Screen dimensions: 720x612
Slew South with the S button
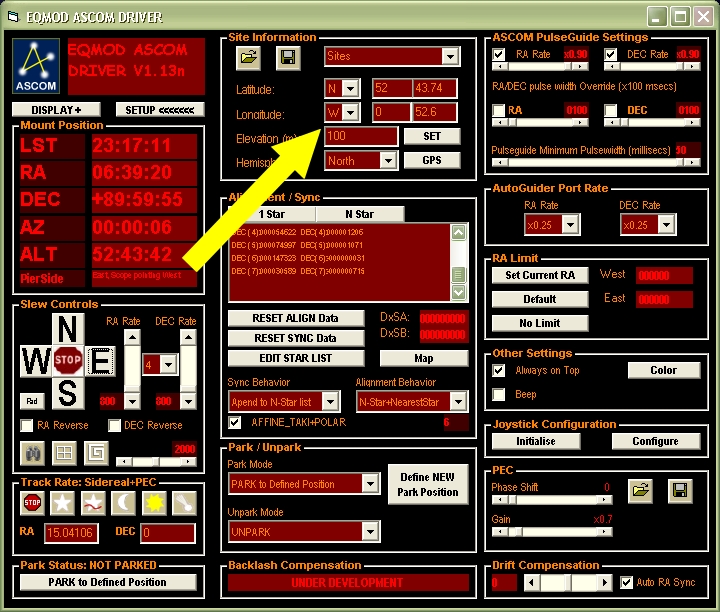(x=68, y=393)
